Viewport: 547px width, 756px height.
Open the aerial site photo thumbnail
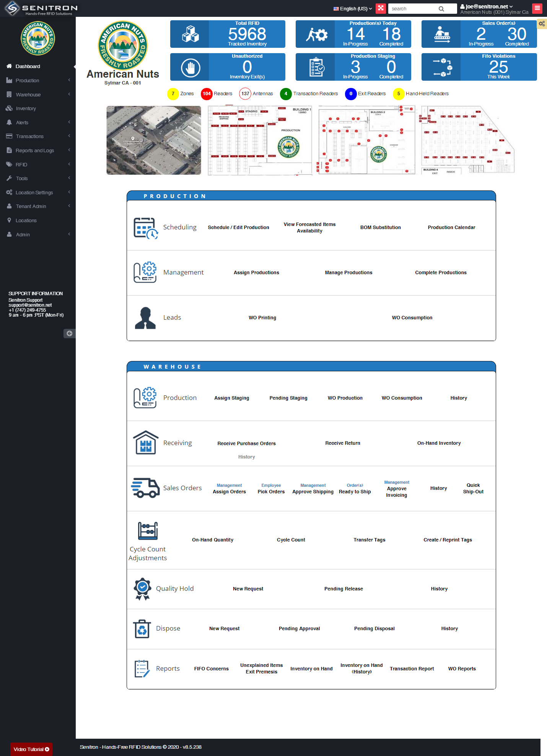[154, 140]
